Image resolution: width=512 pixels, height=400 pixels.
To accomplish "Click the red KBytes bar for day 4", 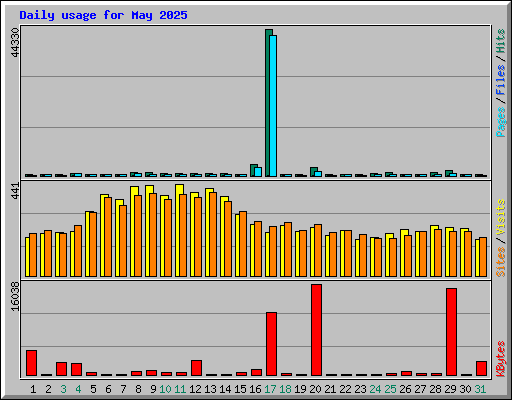I will tap(76, 369).
